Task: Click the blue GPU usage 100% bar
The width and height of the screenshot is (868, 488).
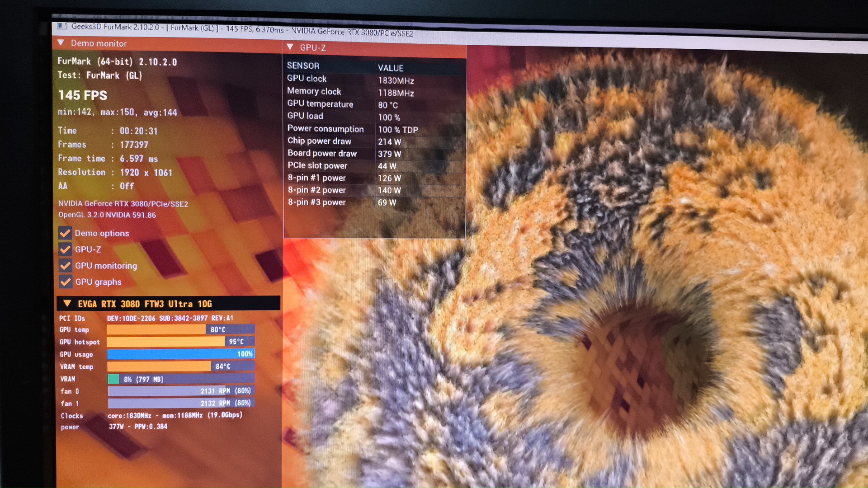Action: click(x=181, y=354)
